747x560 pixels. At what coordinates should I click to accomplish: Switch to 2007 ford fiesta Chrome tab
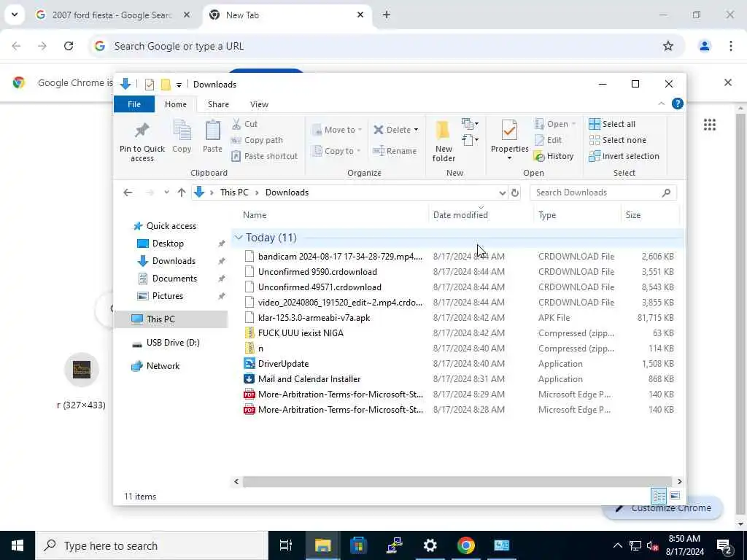111,15
